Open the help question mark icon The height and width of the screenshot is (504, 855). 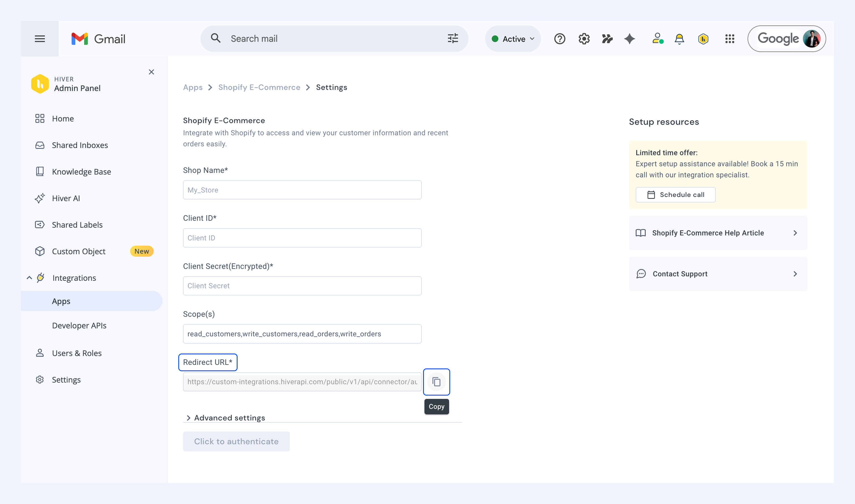560,39
